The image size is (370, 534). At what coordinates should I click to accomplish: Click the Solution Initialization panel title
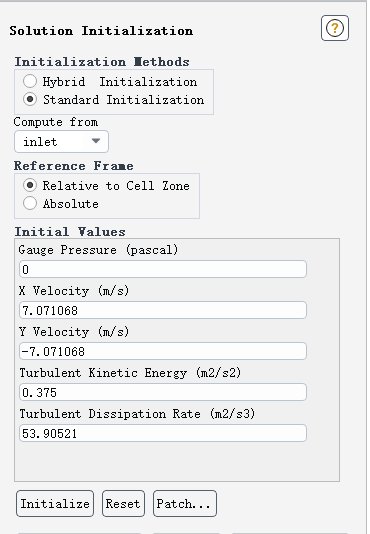tap(101, 31)
